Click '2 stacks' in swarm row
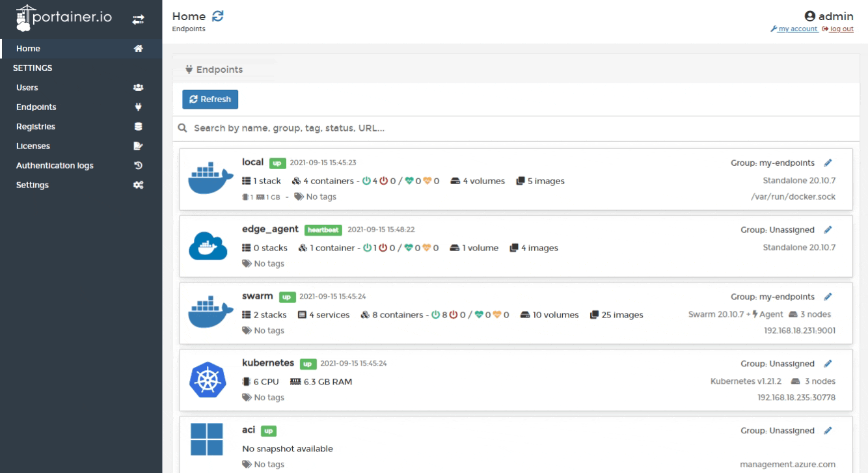The width and height of the screenshot is (868, 473). 264,315
